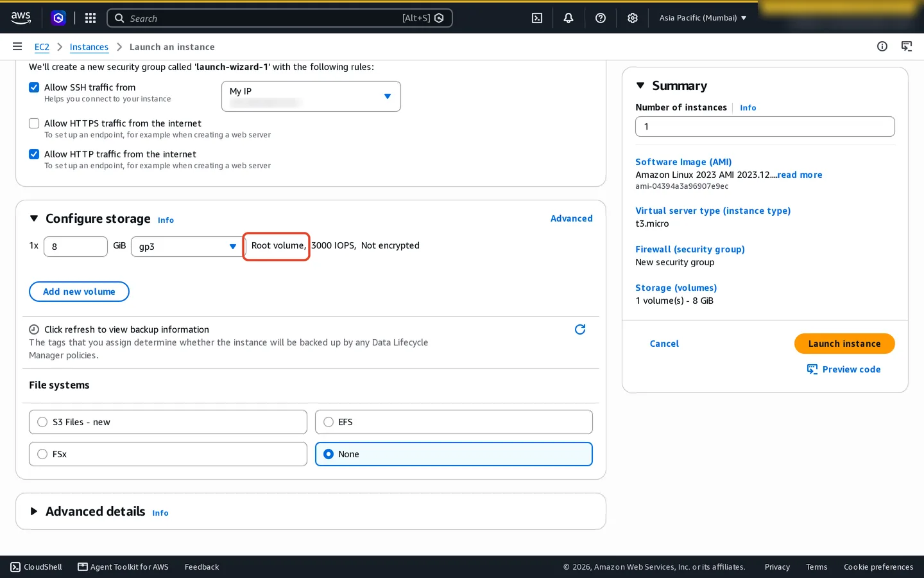Go to Instances breadcrumb
This screenshot has width=924, height=578.
click(89, 47)
